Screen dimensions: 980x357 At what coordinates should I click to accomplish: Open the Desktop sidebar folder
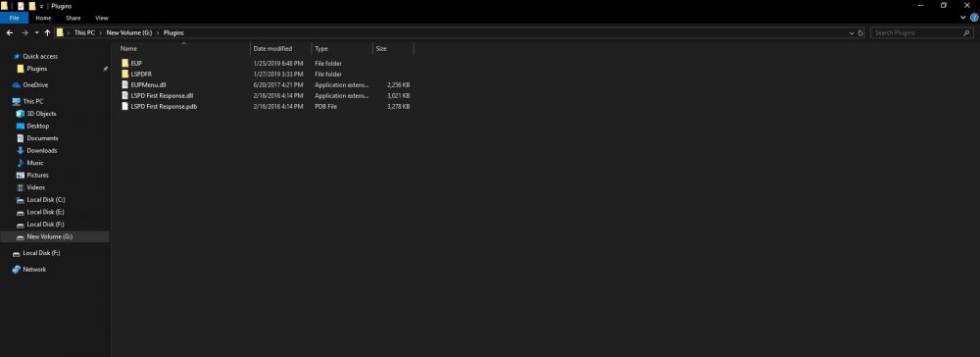click(x=37, y=126)
